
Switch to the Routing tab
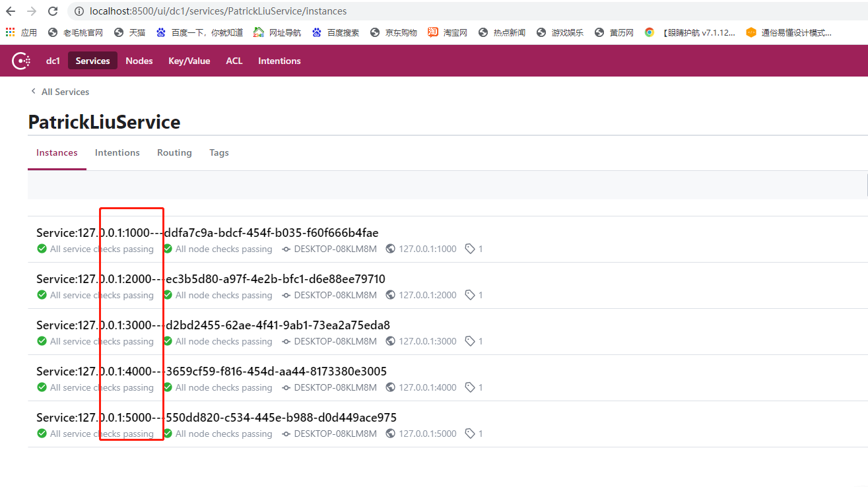pos(174,152)
